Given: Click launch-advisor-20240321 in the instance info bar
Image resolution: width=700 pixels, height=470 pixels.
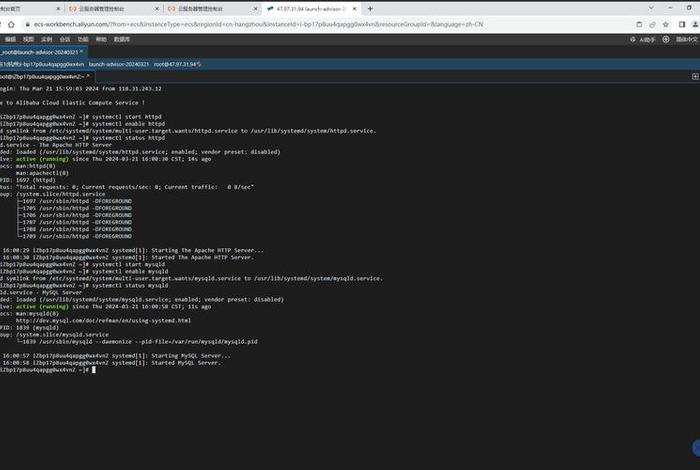Looking at the screenshot, I should point(119,64).
